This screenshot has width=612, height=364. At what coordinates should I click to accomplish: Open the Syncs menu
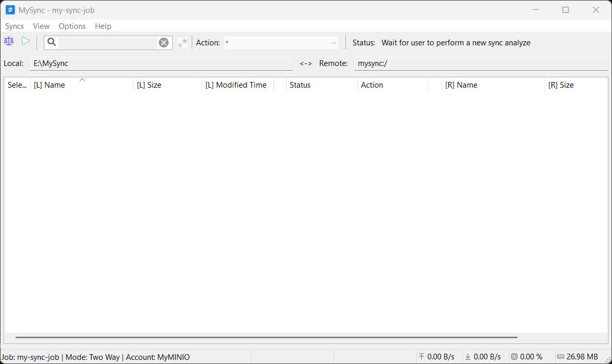pos(14,26)
